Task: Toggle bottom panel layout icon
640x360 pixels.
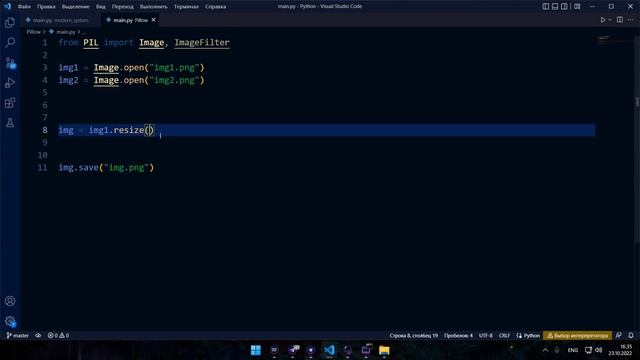Action: 555,7
